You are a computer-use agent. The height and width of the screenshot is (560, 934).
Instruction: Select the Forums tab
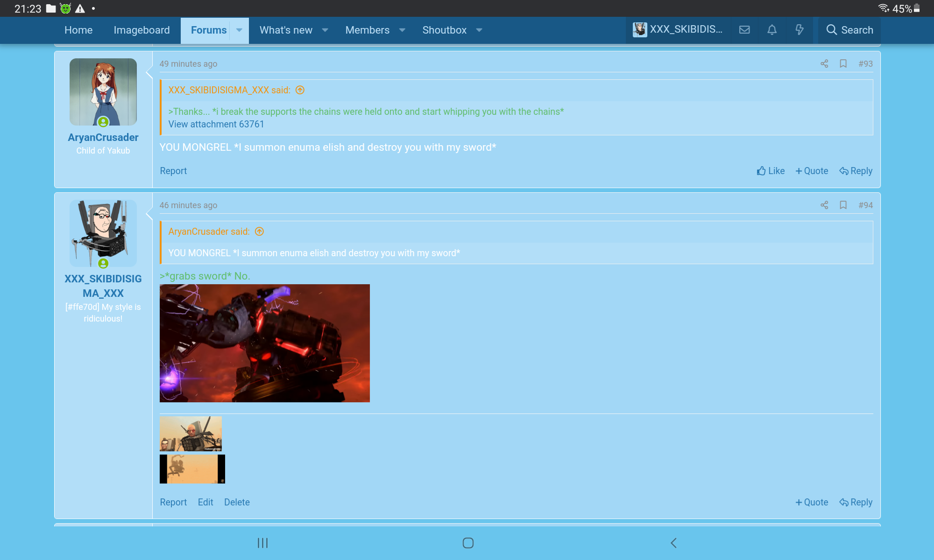(x=208, y=30)
